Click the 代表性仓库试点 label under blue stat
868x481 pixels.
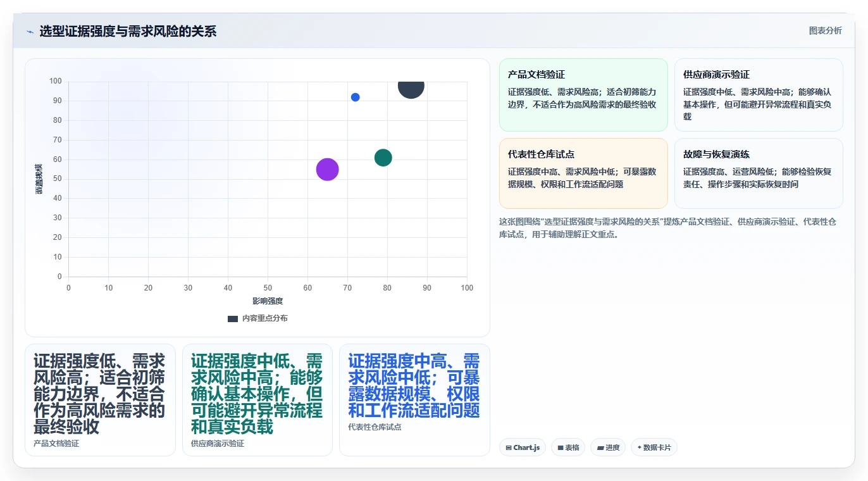pyautogui.click(x=375, y=427)
